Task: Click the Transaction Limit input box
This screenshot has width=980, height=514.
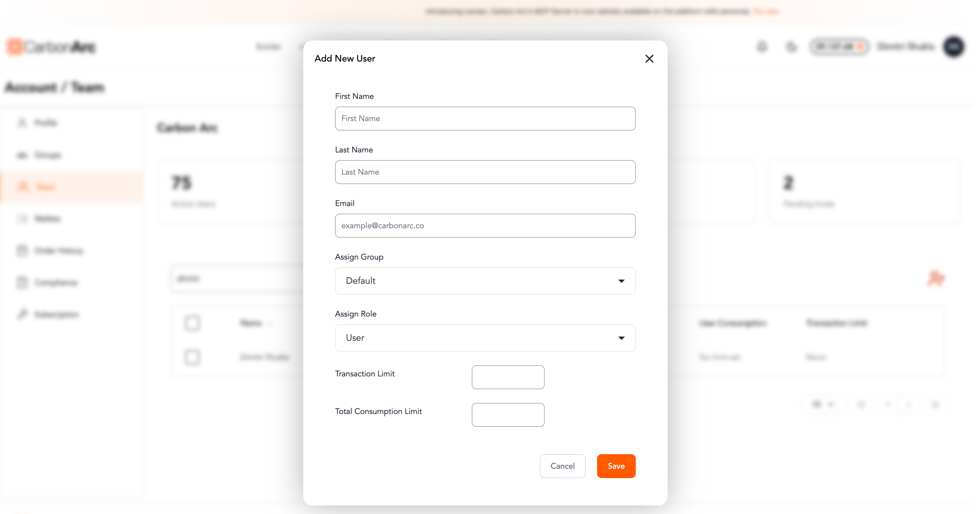Action: click(508, 377)
